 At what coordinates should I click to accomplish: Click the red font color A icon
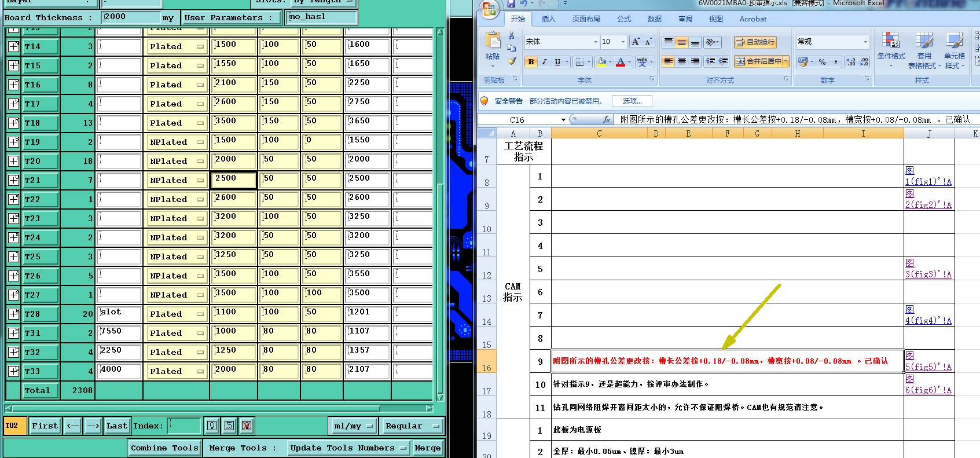coord(621,61)
